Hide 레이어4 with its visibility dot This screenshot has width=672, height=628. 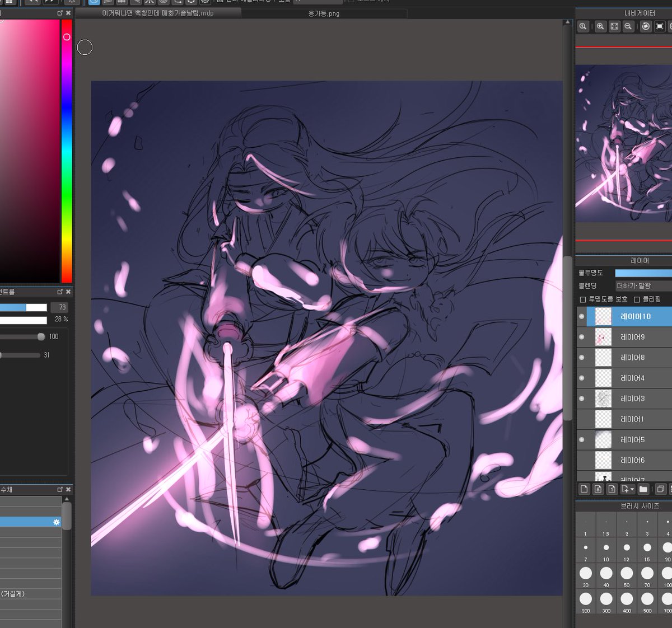[581, 378]
